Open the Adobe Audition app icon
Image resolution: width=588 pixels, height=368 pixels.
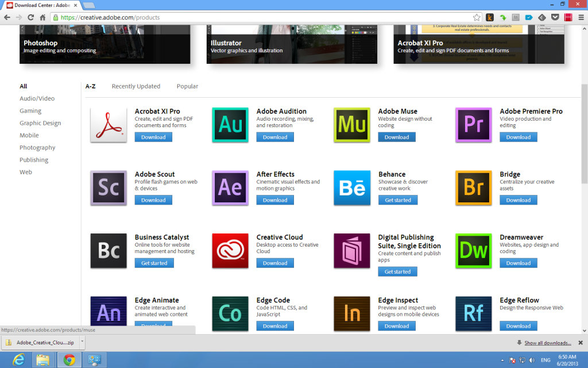coord(230,125)
